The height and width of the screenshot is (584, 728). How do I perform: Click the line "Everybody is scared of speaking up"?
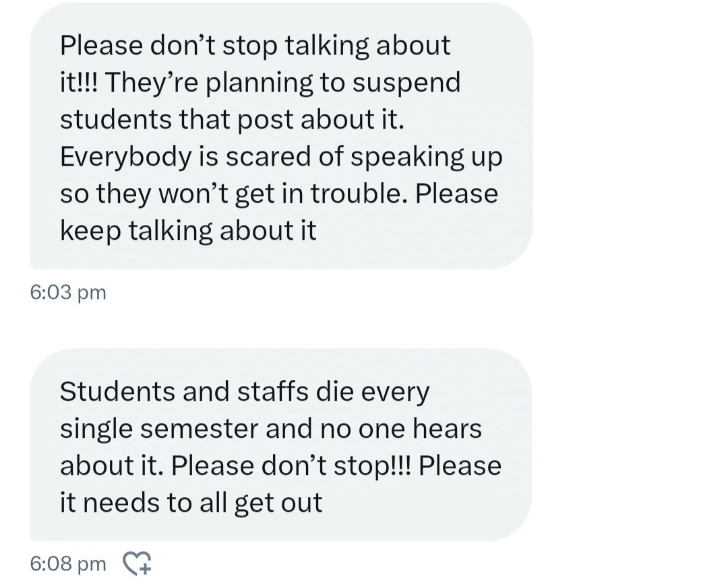281,157
